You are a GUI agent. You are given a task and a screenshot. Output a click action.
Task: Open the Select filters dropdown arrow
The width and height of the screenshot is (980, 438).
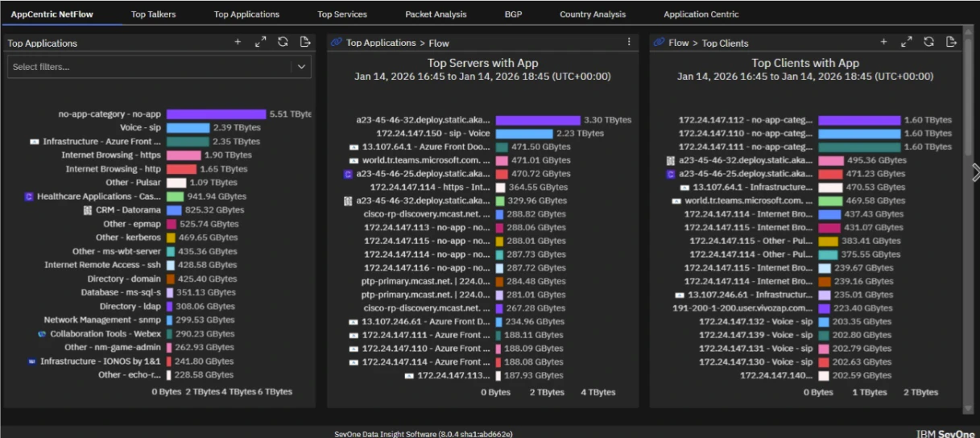(x=301, y=67)
